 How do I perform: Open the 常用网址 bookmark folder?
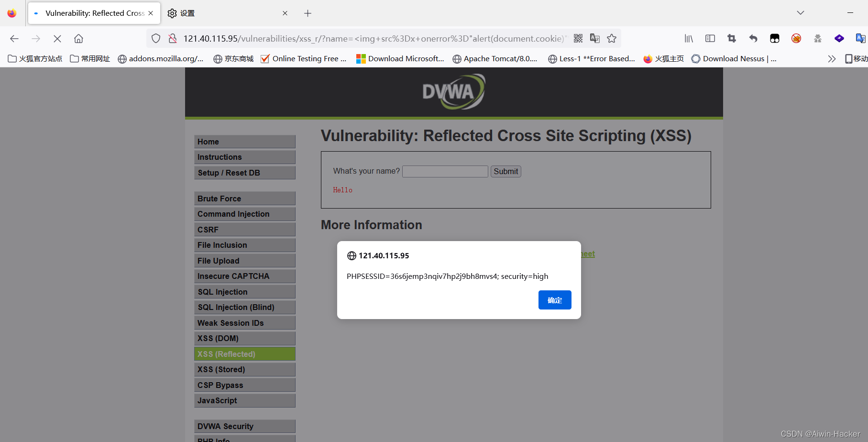pyautogui.click(x=90, y=59)
